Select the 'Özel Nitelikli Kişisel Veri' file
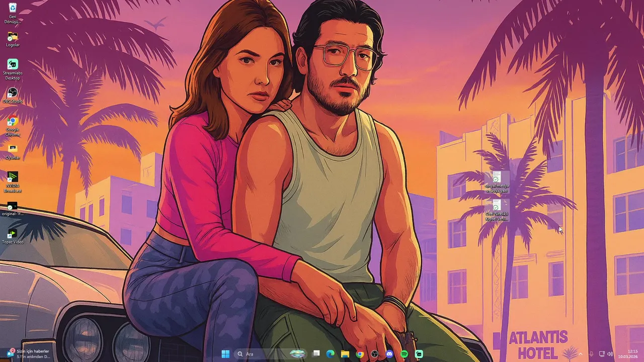Viewport: 644px width, 362px height. point(497,210)
